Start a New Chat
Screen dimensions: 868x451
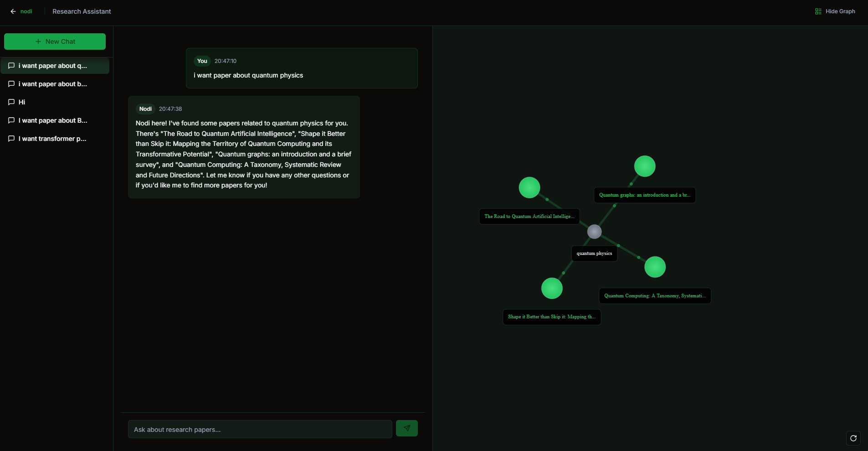55,41
